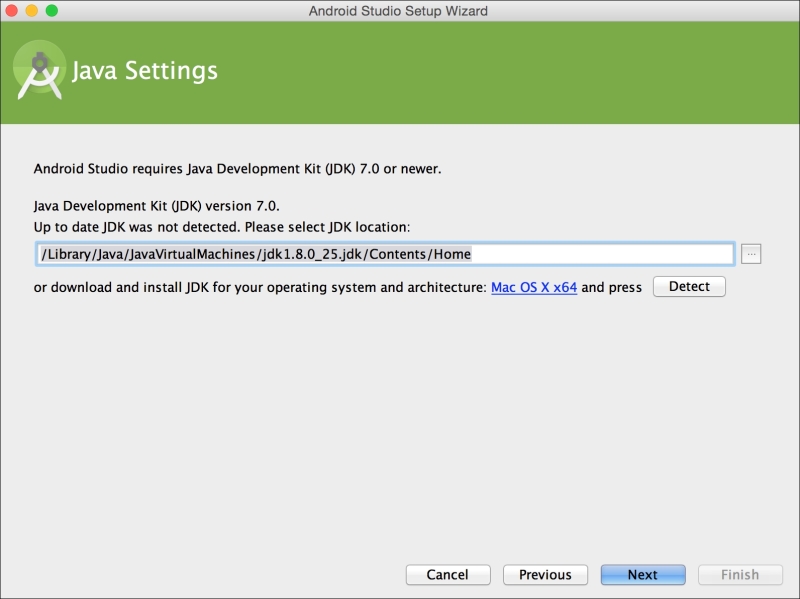Click the Android Studio compass logo icon
The height and width of the screenshot is (599, 800).
(42, 70)
